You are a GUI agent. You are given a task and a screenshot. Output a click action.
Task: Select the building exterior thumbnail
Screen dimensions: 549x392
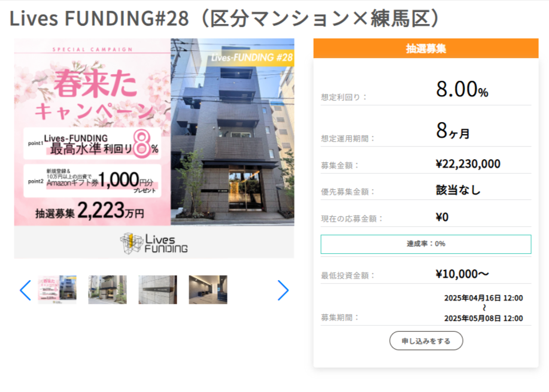(108, 290)
